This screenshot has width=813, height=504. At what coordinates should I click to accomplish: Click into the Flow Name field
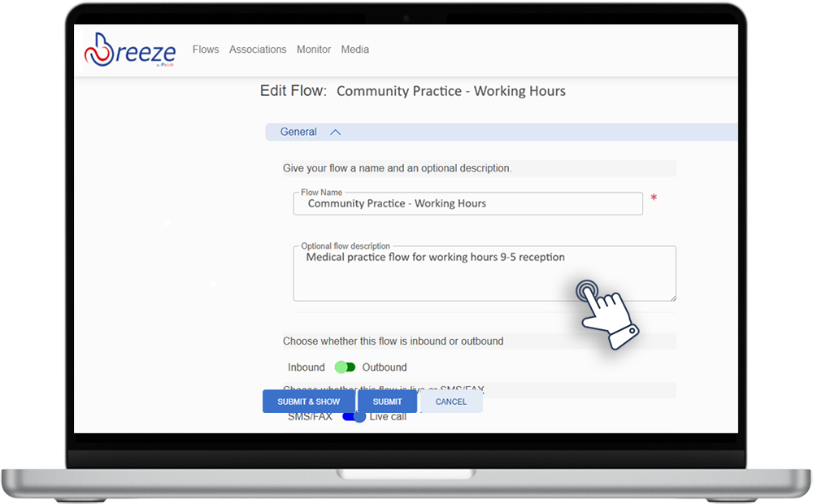tap(467, 204)
